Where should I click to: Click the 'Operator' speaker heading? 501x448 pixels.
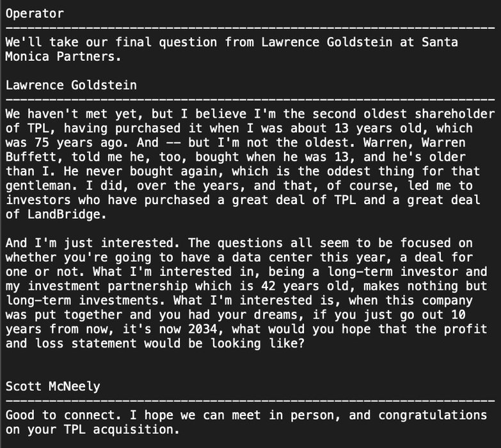coord(35,13)
